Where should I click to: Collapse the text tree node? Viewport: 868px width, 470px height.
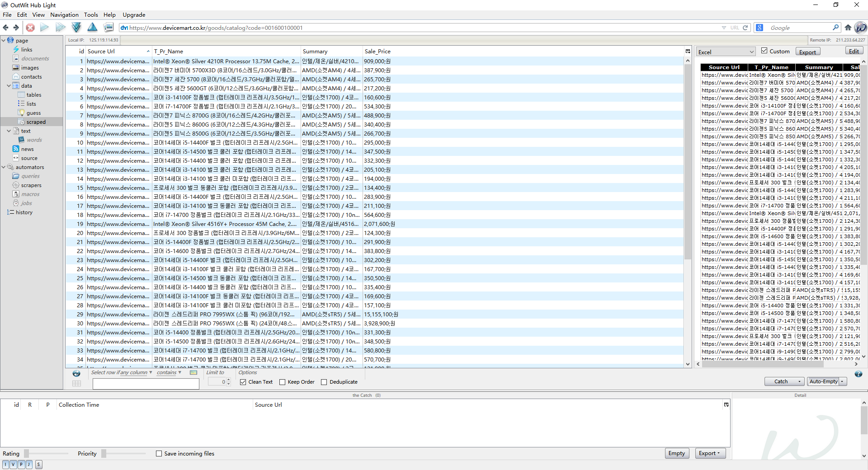click(x=9, y=131)
